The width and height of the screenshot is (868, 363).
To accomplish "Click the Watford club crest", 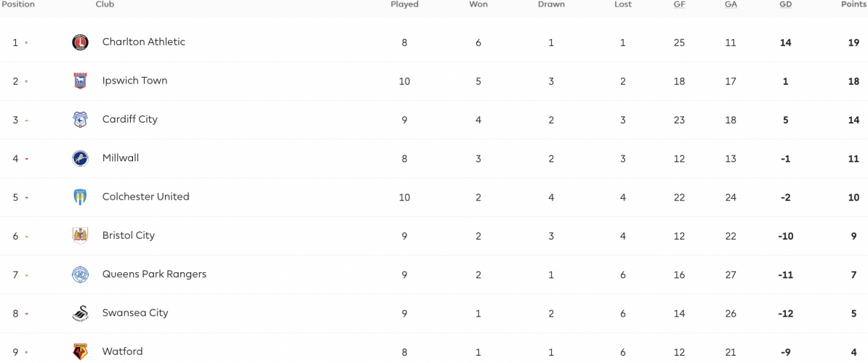I will pyautogui.click(x=80, y=352).
